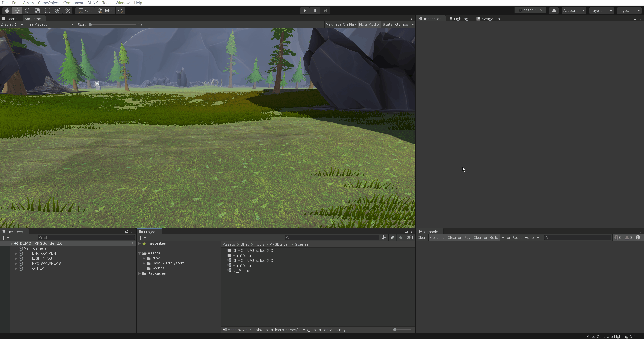644x339 pixels.
Task: Select the Rect Transform tool
Action: click(x=47, y=11)
